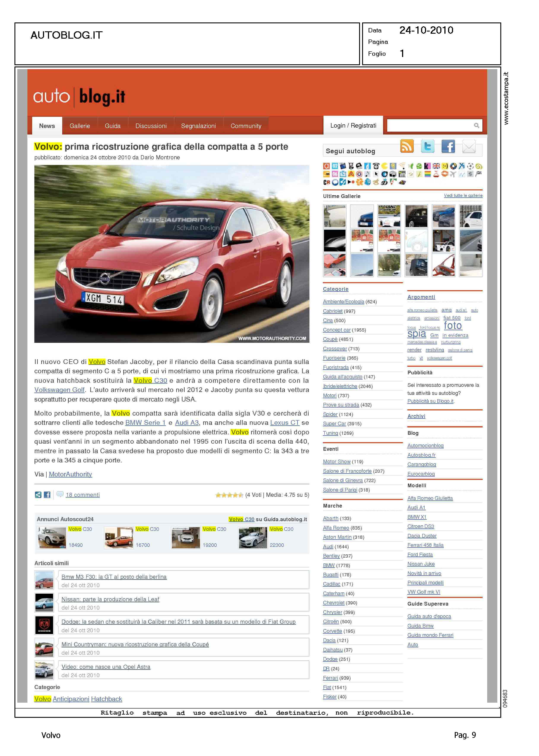This screenshot has height=756, width=539.
Task: Click the rainbow flag blog icon
Action: tap(428, 174)
